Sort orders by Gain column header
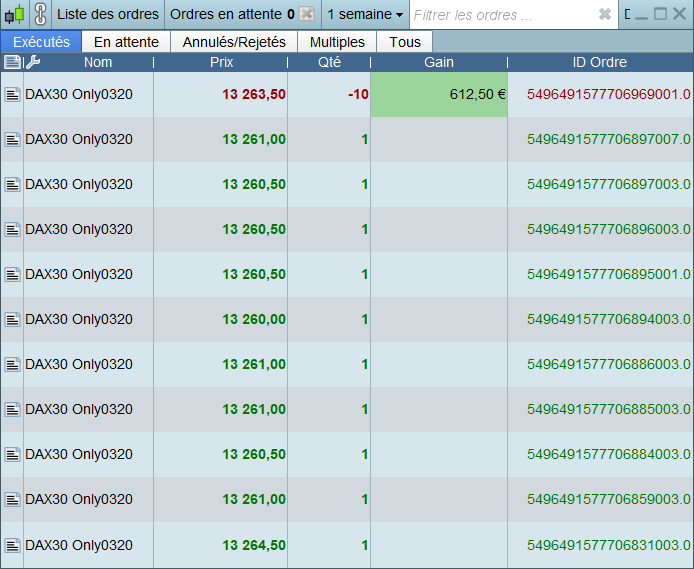The height and width of the screenshot is (569, 694). click(439, 62)
